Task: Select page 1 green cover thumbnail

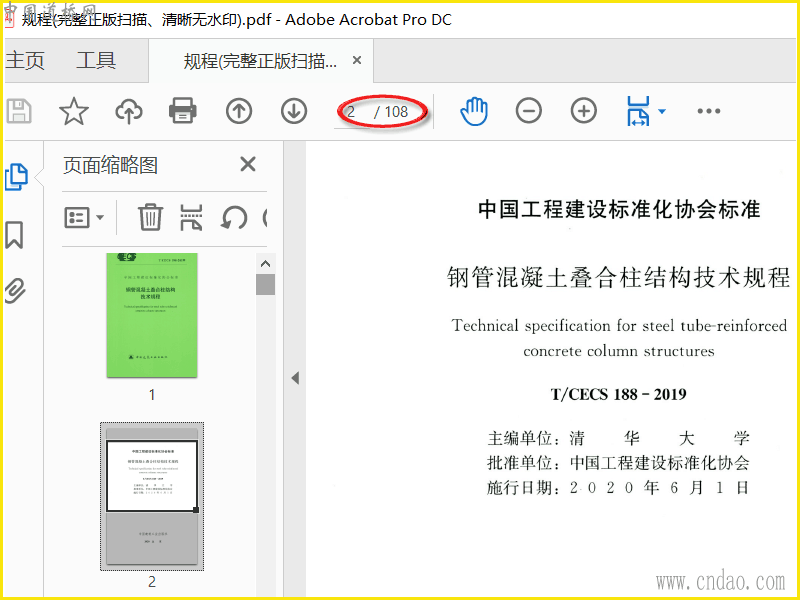Action: pos(152,315)
